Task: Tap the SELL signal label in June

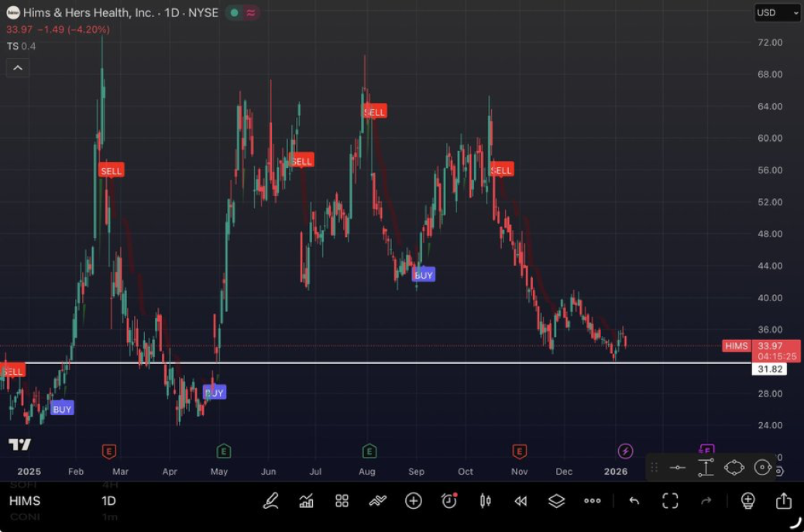Action: [x=301, y=161]
